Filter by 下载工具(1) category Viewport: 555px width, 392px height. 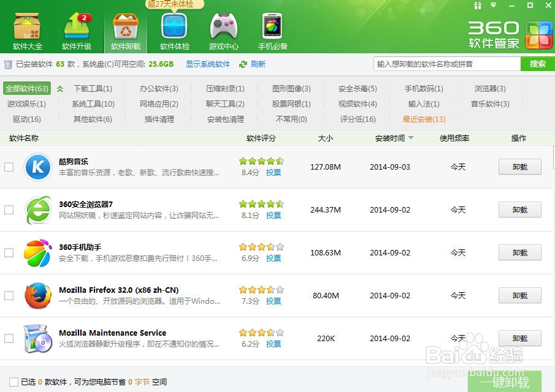pos(93,89)
